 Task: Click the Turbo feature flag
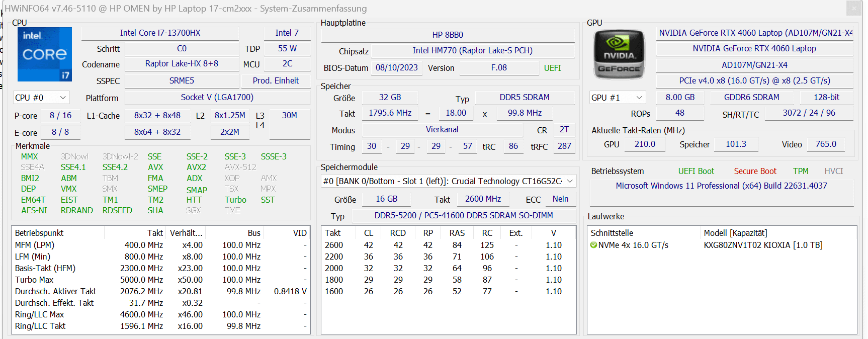[235, 200]
